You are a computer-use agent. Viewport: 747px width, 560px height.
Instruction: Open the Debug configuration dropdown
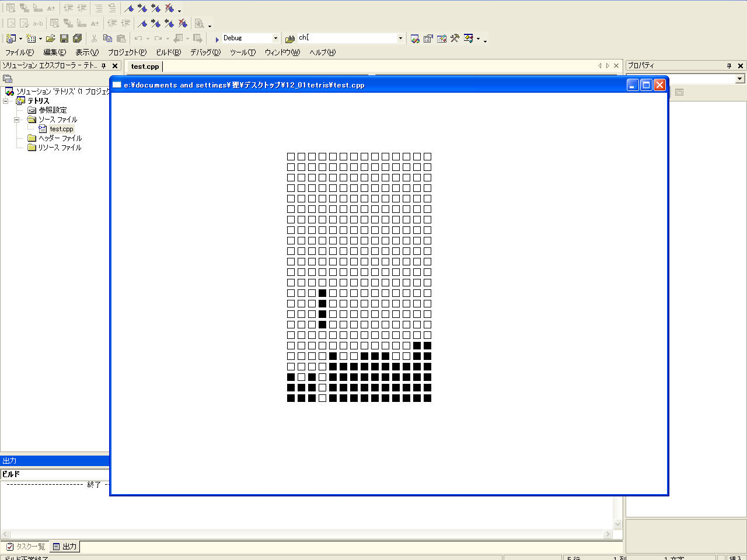coord(275,38)
